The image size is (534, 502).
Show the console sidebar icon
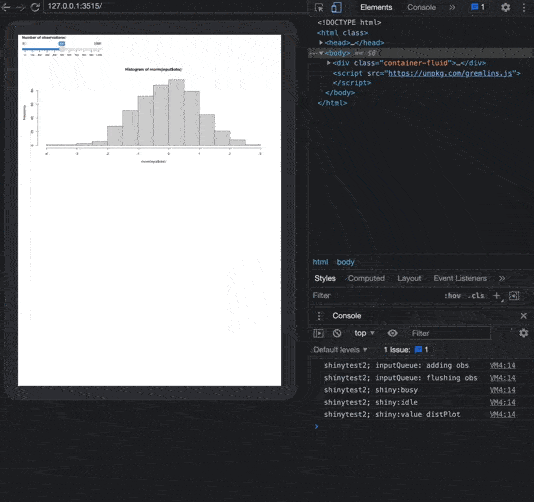click(318, 333)
